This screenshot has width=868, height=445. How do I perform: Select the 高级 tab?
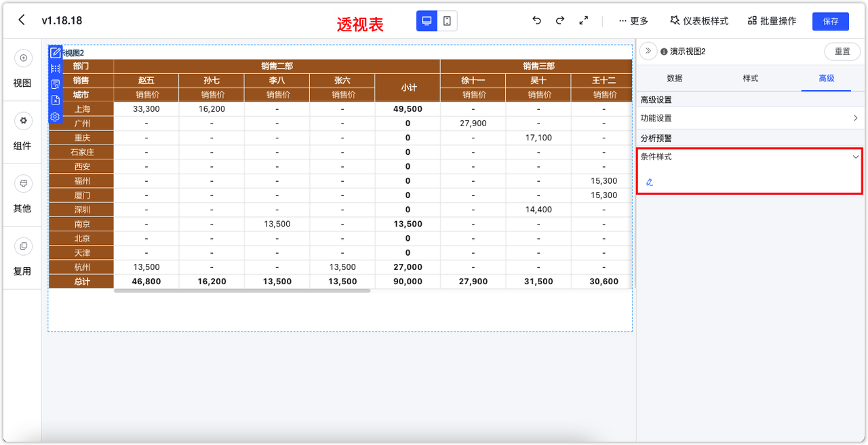[827, 79]
